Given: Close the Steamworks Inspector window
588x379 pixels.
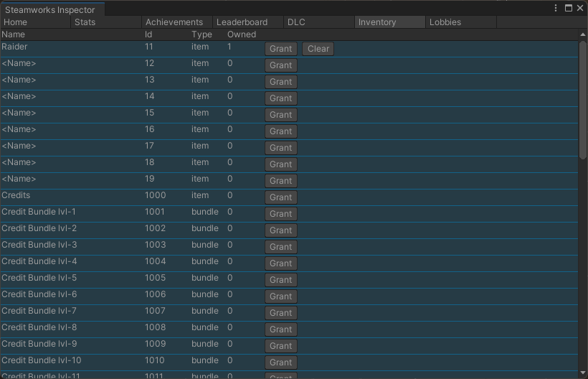Looking at the screenshot, I should [x=580, y=8].
